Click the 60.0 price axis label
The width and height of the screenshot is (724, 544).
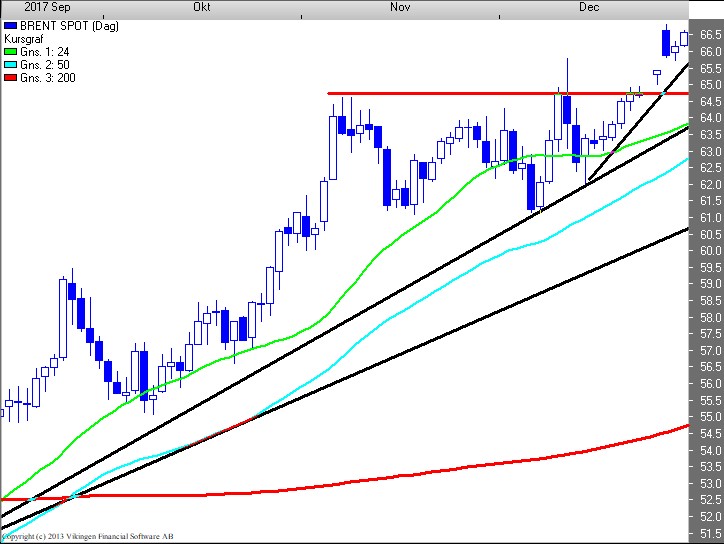(x=710, y=251)
